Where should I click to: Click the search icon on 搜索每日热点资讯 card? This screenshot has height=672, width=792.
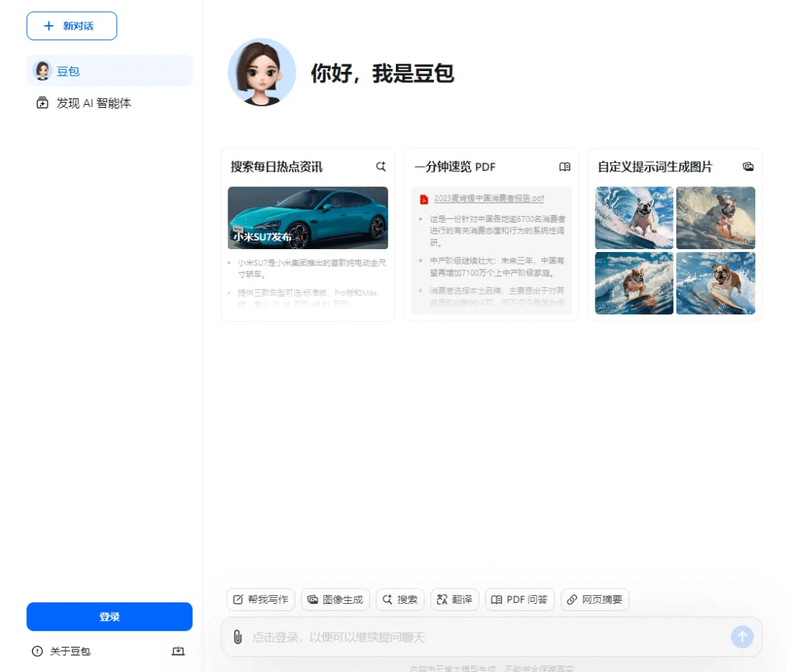point(381,166)
